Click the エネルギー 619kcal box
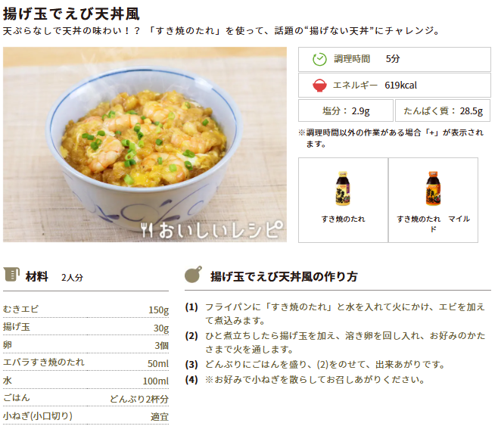This screenshot has width=498, height=448. (x=394, y=85)
